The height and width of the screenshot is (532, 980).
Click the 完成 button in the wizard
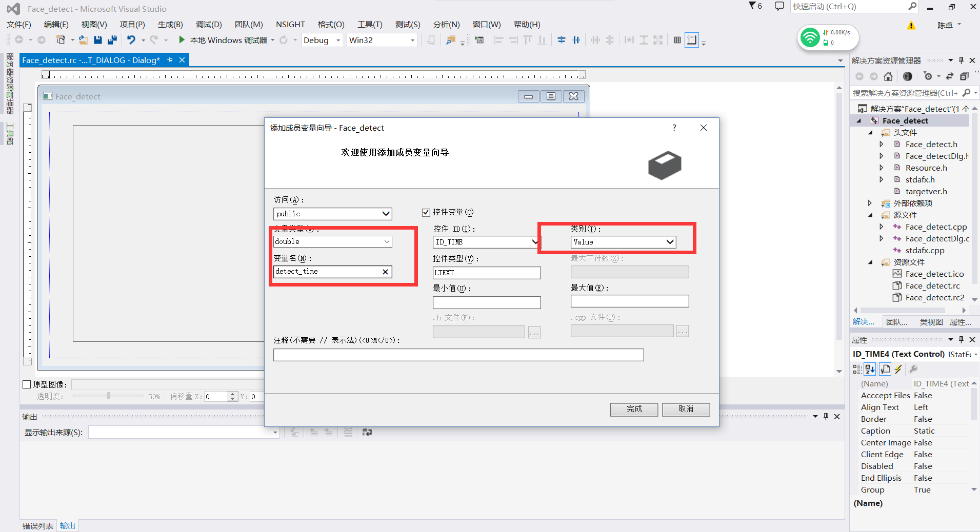[x=634, y=409]
